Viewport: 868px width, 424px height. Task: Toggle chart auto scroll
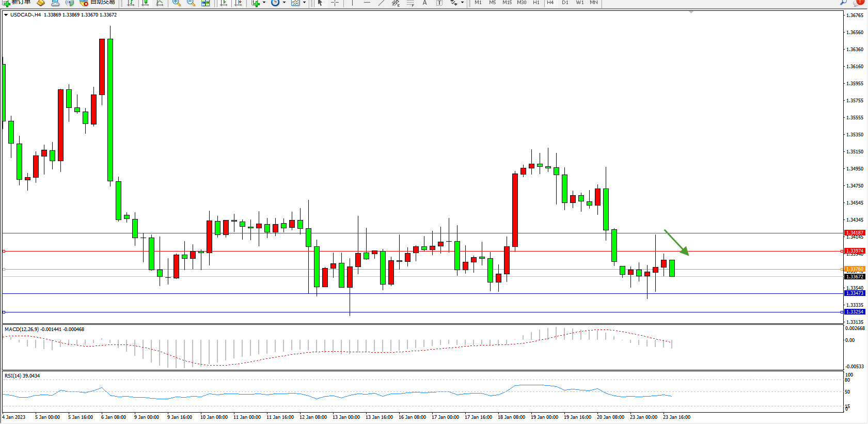click(x=224, y=3)
